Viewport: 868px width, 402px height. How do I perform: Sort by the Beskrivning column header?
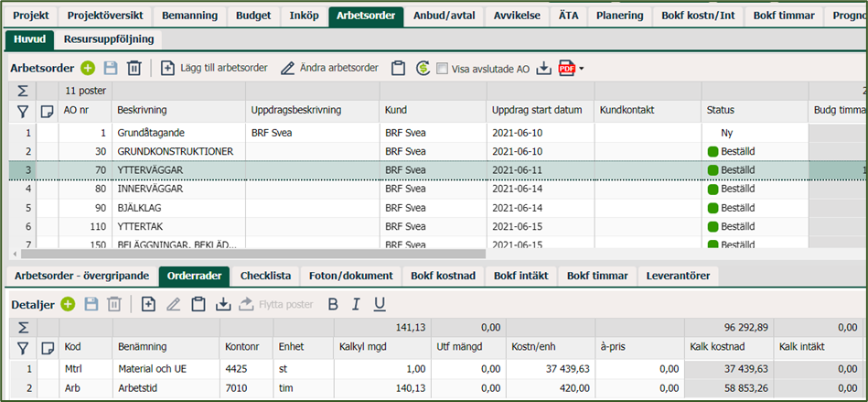point(178,110)
